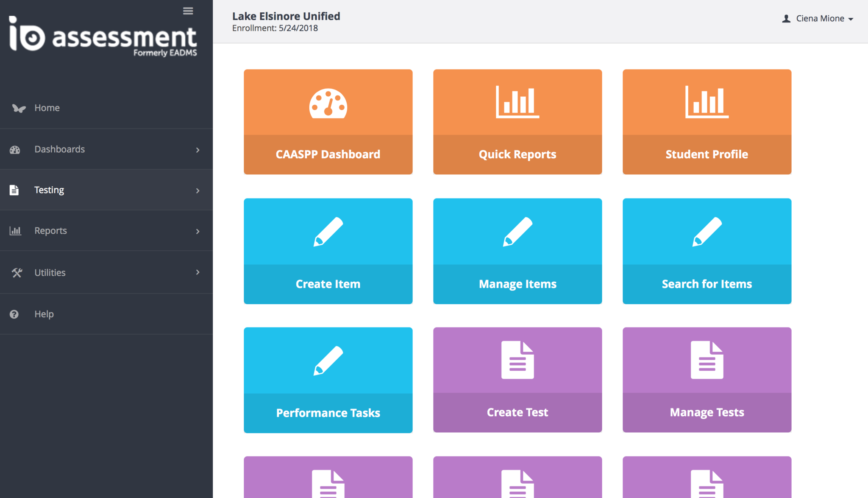Screen dimensions: 868x498
Task: Click the Help question mark icon
Action: (x=14, y=314)
